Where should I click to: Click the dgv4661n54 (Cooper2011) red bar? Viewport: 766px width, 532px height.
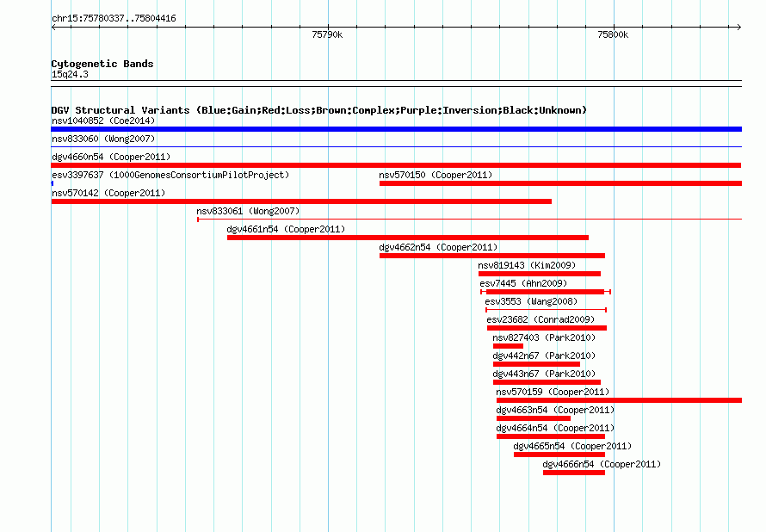click(408, 238)
